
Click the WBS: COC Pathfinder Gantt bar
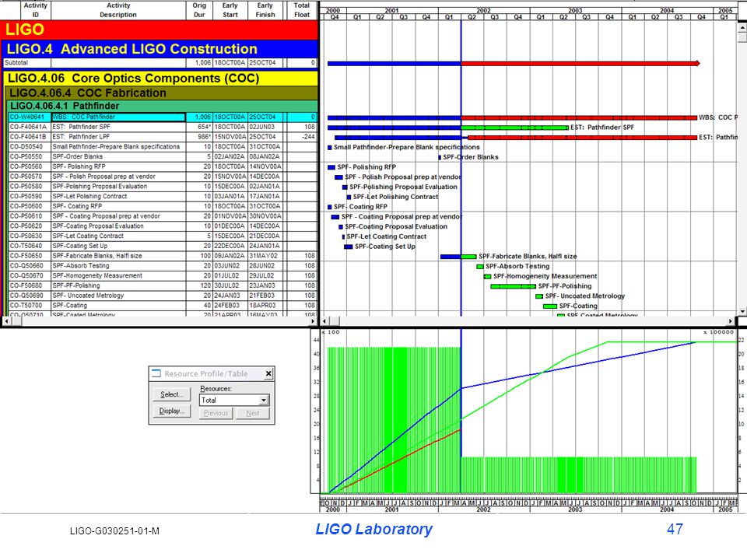coord(512,117)
